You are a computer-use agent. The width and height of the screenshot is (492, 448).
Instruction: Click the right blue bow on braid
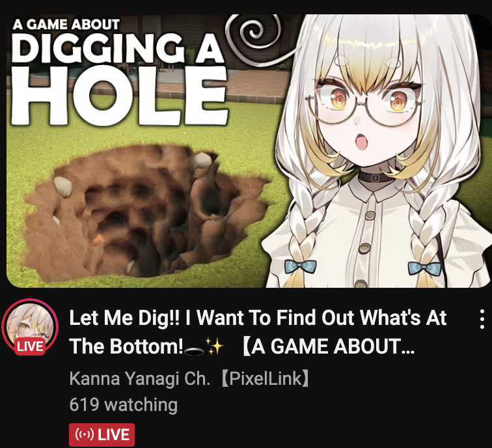pyautogui.click(x=424, y=270)
